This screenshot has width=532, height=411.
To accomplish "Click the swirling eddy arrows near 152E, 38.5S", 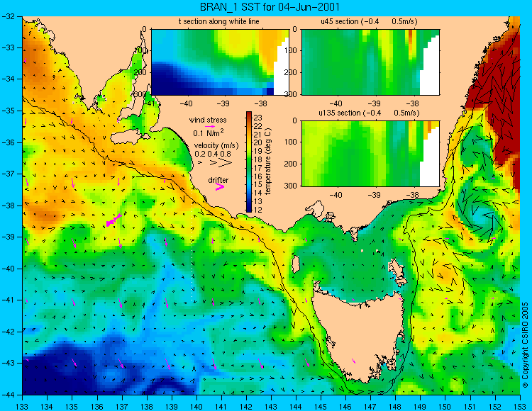I will tap(482, 217).
